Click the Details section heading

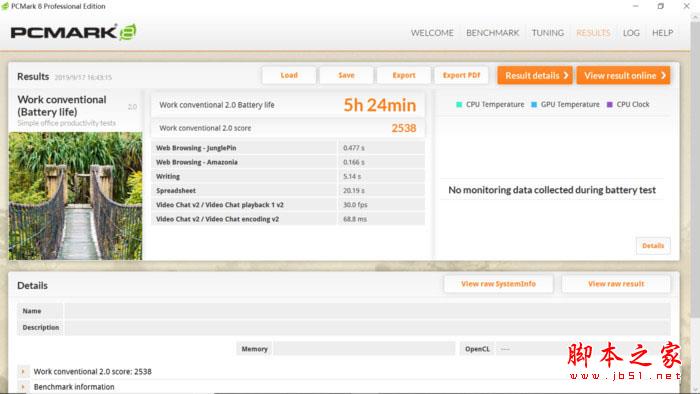[x=32, y=286]
